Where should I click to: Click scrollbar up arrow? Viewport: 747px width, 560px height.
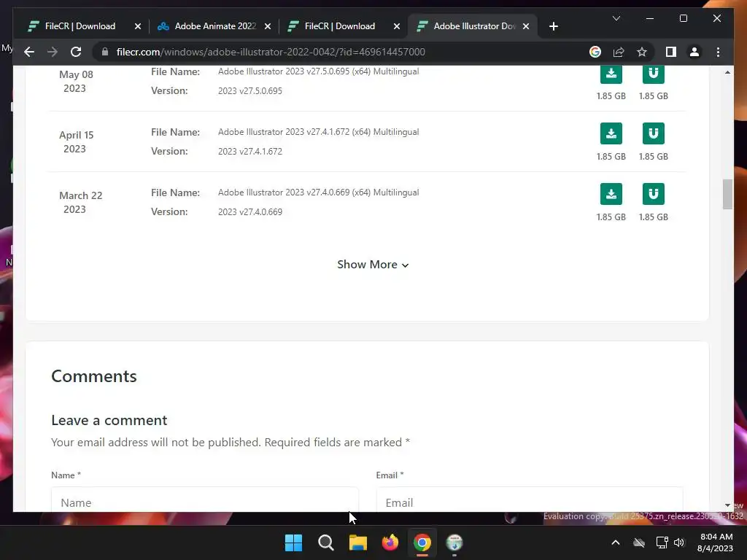pos(727,72)
